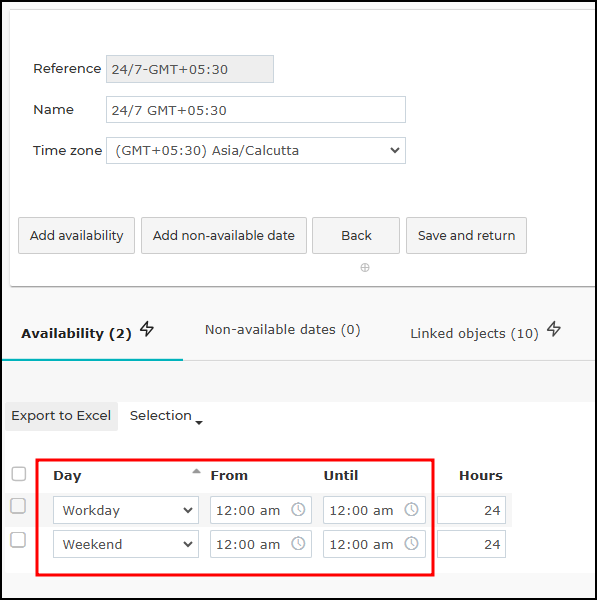
Task: Open clock picker in Weekend Until field
Action: [x=412, y=544]
